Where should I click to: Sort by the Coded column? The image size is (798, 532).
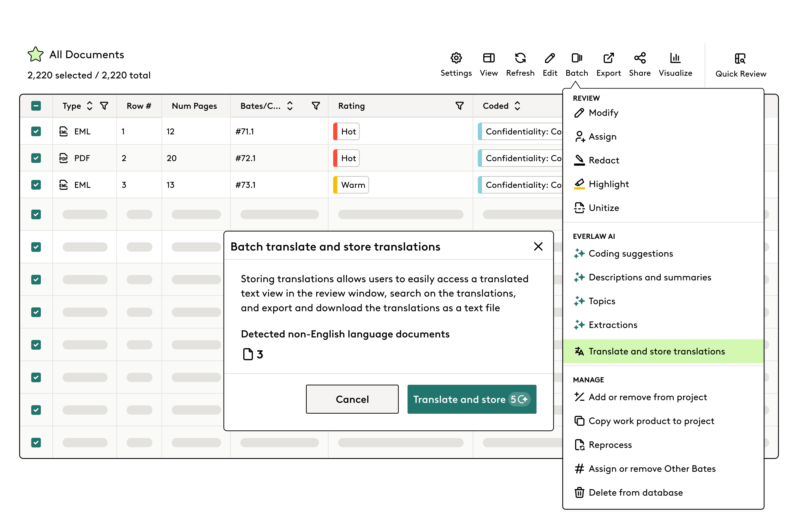pos(517,106)
